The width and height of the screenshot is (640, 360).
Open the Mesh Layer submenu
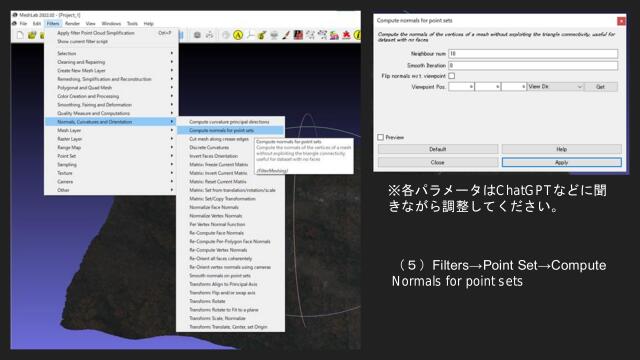coord(111,130)
